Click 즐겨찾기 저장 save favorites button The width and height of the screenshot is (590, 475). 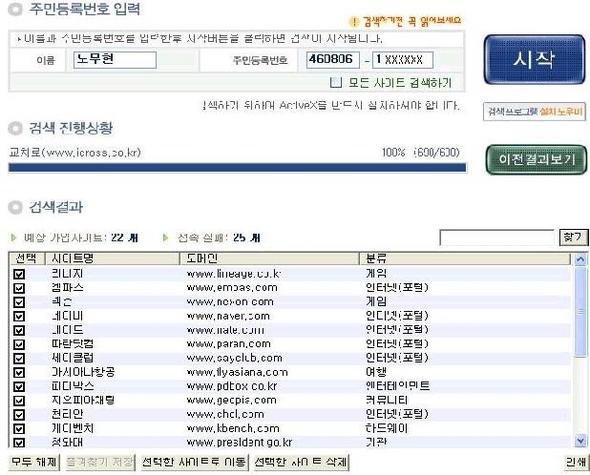(x=100, y=462)
